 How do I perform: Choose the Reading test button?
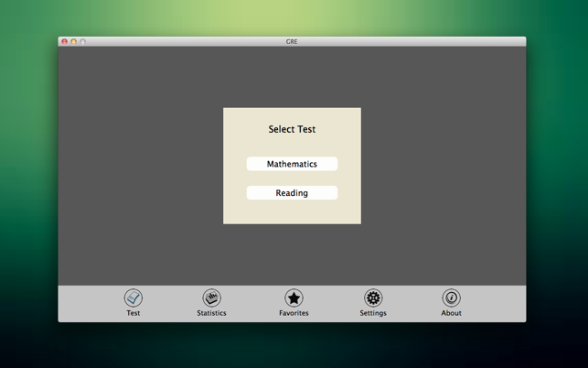click(292, 192)
